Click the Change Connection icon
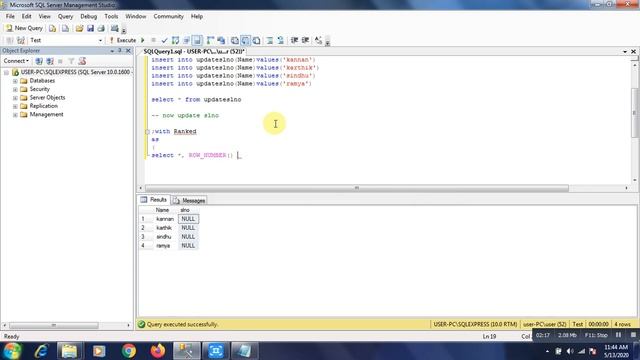Image resolution: width=640 pixels, height=360 pixels. click(21, 40)
